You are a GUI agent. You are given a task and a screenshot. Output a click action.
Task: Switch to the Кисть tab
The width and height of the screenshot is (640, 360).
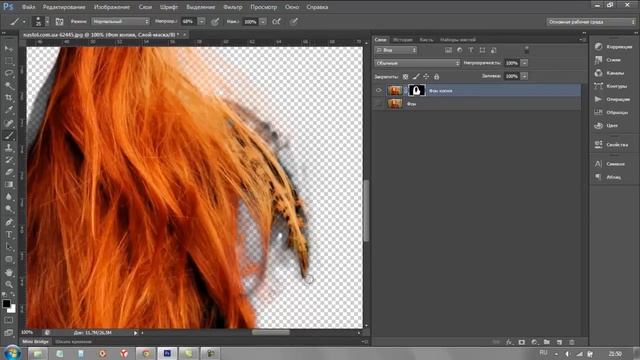tap(426, 40)
